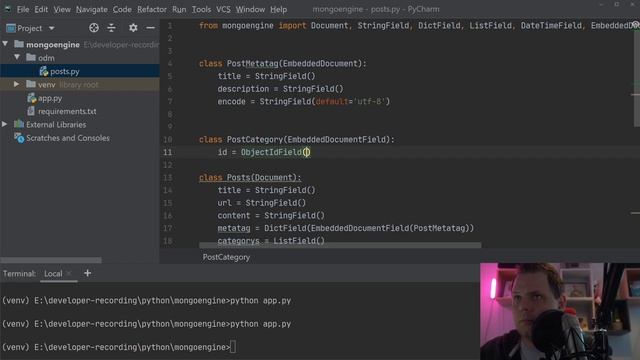Click 'url = StringField()' code line
The height and width of the screenshot is (360, 640).
pyautogui.click(x=262, y=203)
